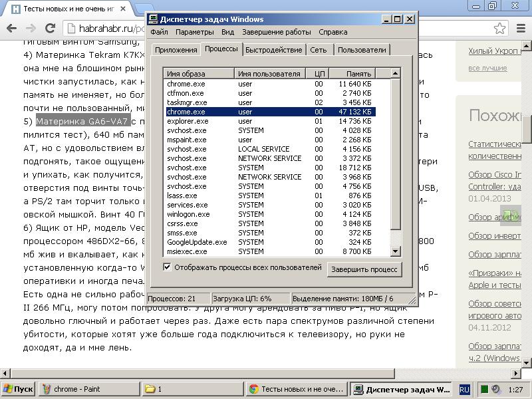This screenshot has width=532, height=399.
Task: Sort by Память column header
Action: pos(352,74)
